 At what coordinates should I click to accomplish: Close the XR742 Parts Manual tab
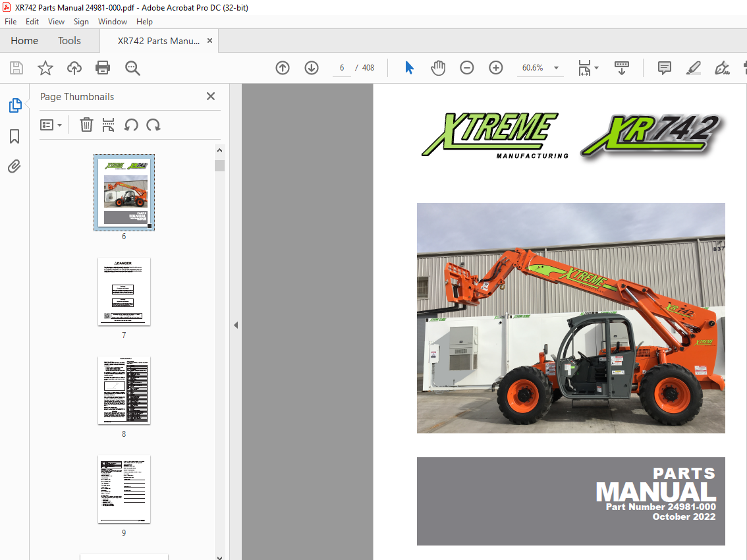tap(209, 40)
